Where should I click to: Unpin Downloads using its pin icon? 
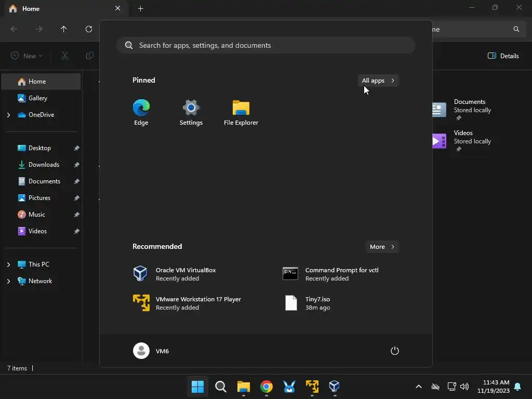pyautogui.click(x=77, y=165)
